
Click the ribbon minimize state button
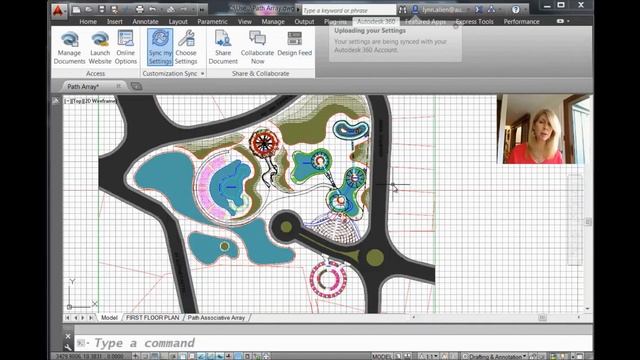click(561, 21)
